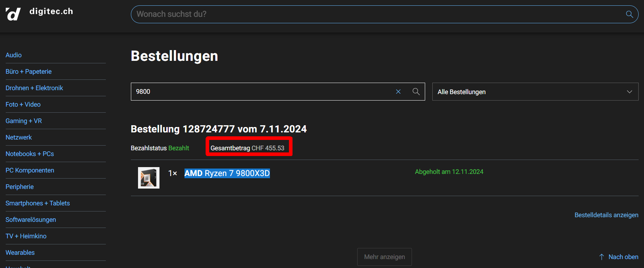The height and width of the screenshot is (268, 644).
Task: Clear the order search with the X icon
Action: pos(398,92)
